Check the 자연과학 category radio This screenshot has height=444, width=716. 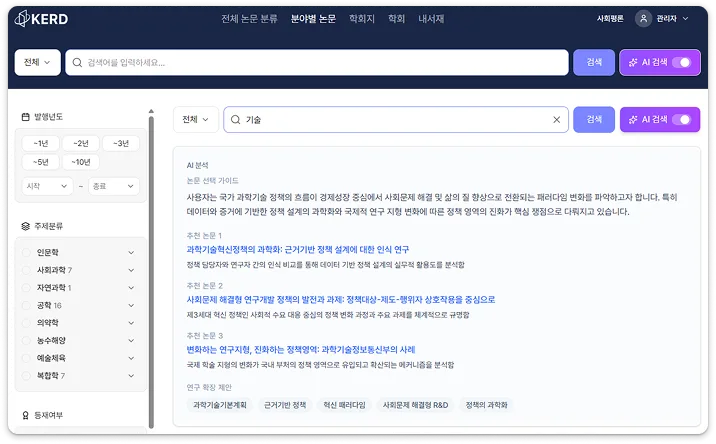coord(26,288)
